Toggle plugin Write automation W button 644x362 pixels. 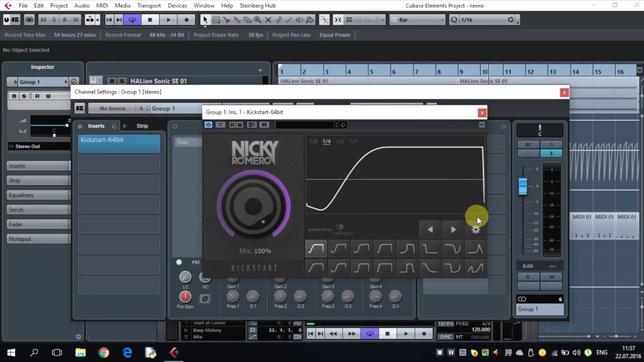point(240,125)
